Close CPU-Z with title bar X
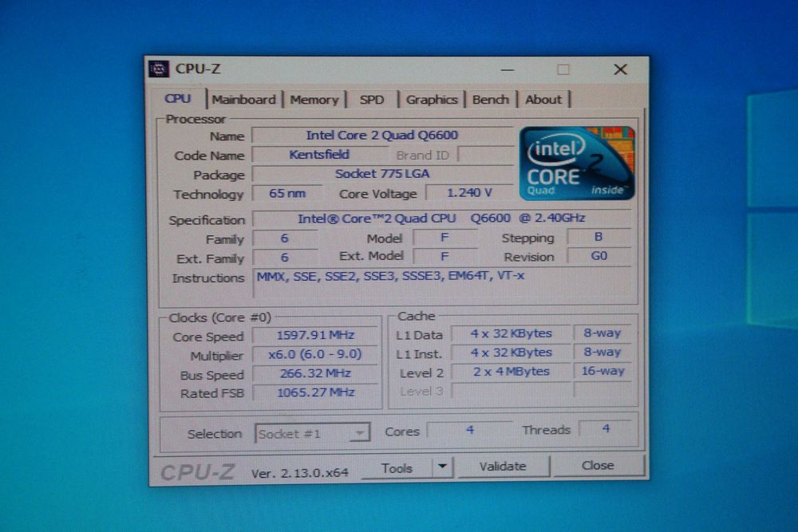Screen dimensions: 798x532 (x=620, y=69)
